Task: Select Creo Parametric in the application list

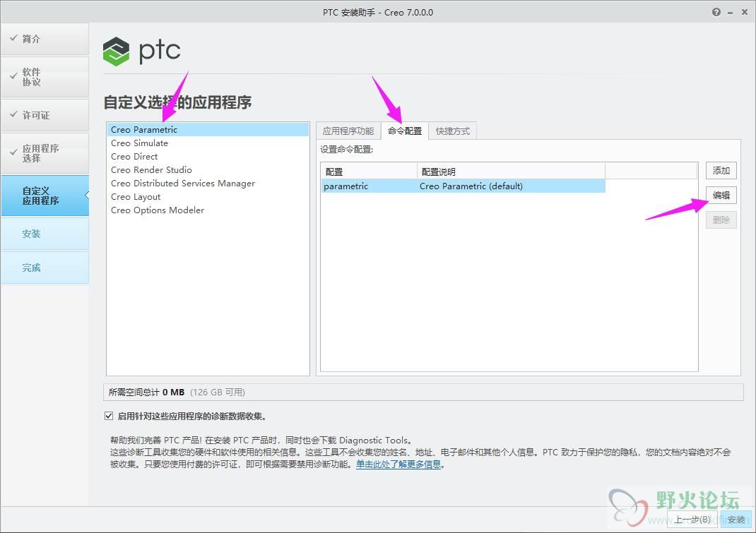Action: [208, 130]
